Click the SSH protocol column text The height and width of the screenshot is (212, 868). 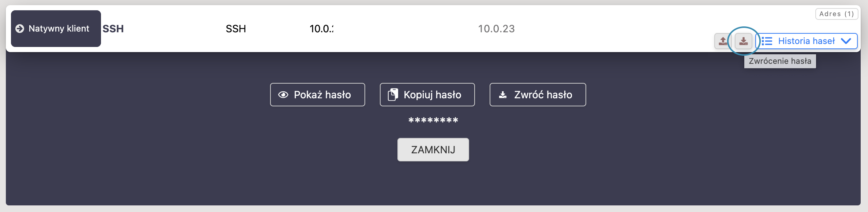pyautogui.click(x=236, y=29)
